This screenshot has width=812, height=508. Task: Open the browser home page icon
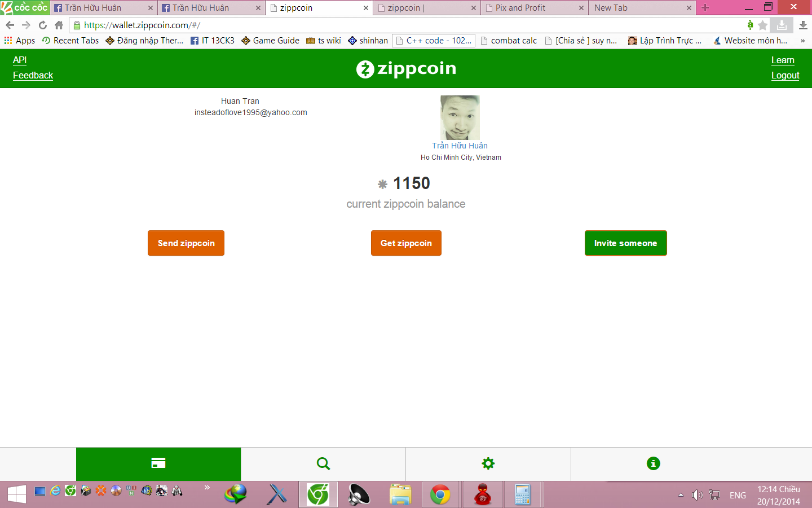point(59,25)
